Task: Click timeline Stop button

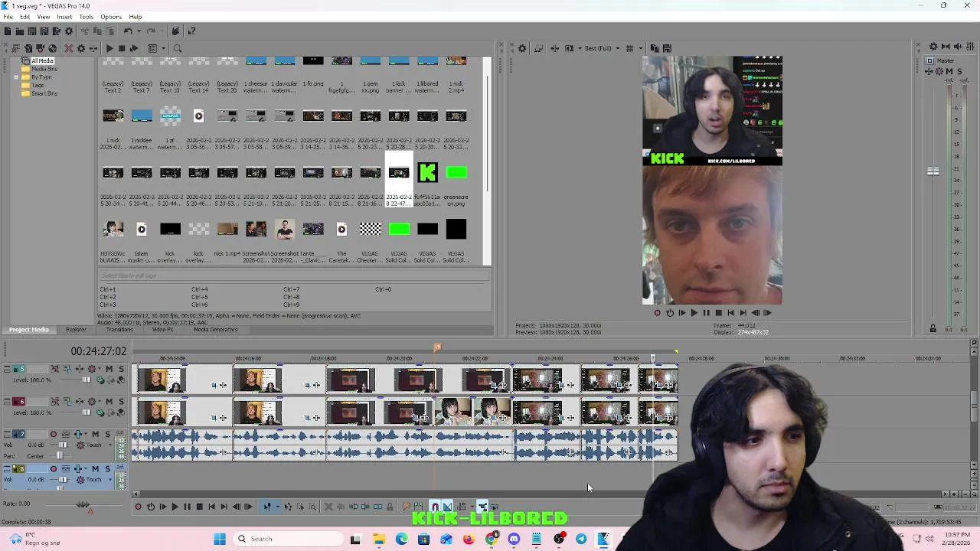Action: point(199,507)
